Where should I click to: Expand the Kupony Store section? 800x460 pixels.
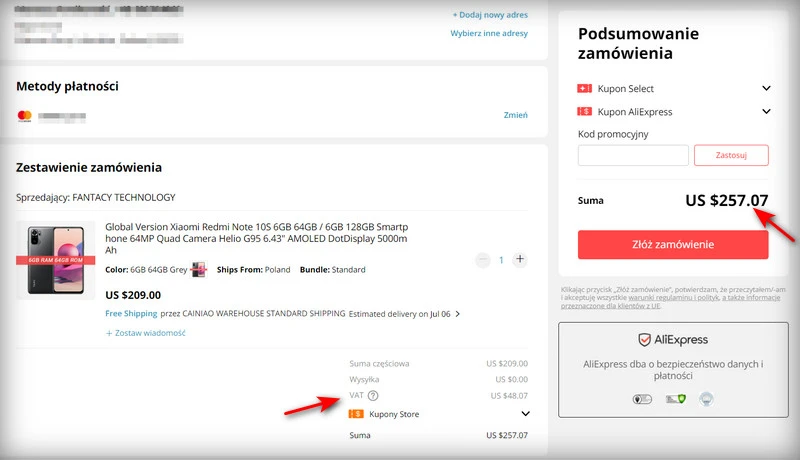coord(525,414)
